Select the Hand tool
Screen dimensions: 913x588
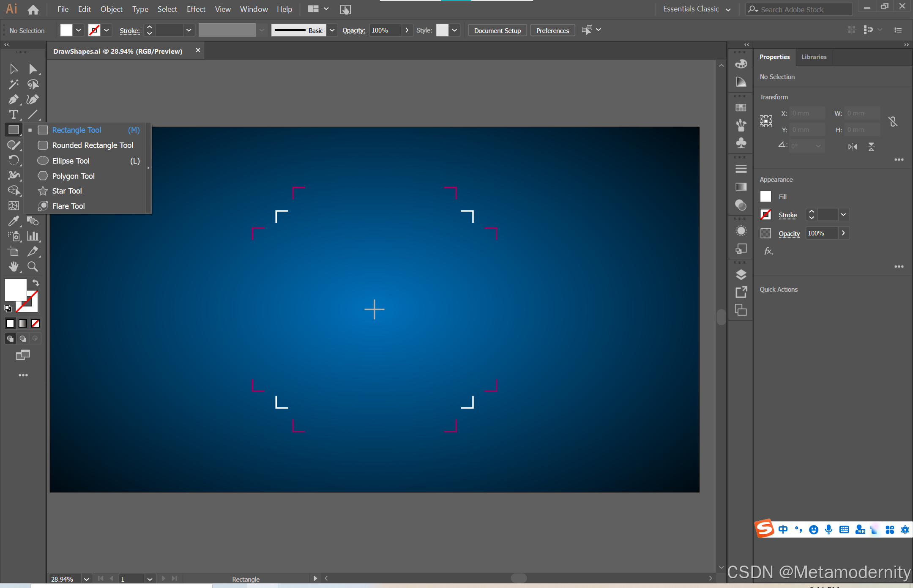[14, 266]
